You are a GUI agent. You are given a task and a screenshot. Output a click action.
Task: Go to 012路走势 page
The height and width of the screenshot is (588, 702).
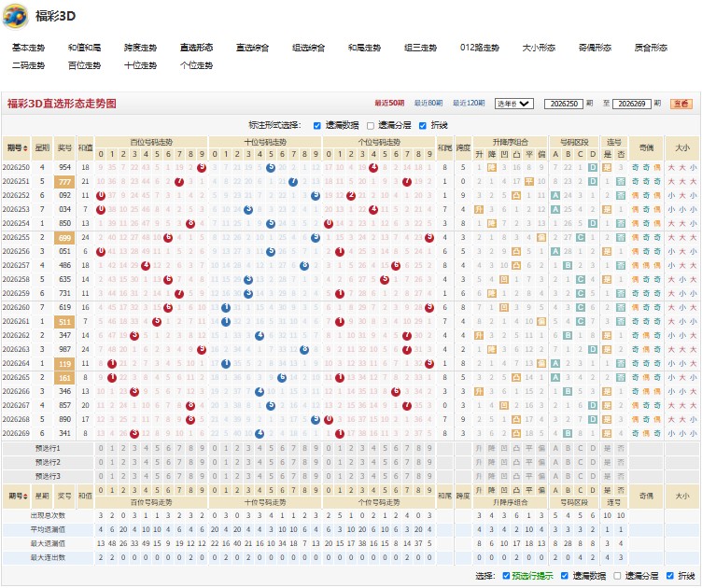click(x=480, y=48)
